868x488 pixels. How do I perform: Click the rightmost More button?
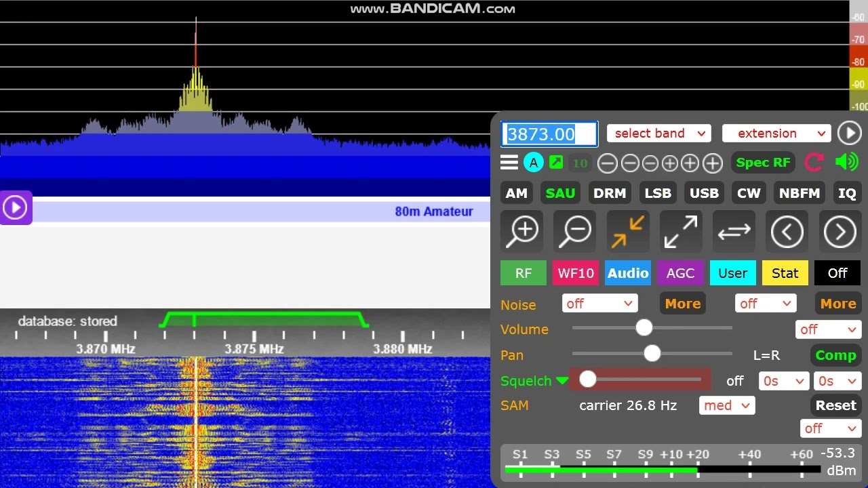pos(838,304)
